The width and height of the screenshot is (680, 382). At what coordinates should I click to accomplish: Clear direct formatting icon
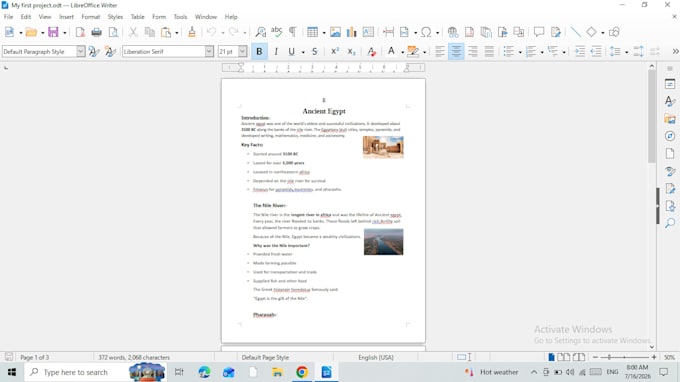371,52
